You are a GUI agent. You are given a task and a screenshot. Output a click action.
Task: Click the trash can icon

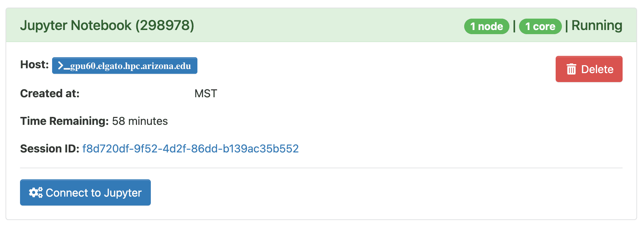pos(571,69)
